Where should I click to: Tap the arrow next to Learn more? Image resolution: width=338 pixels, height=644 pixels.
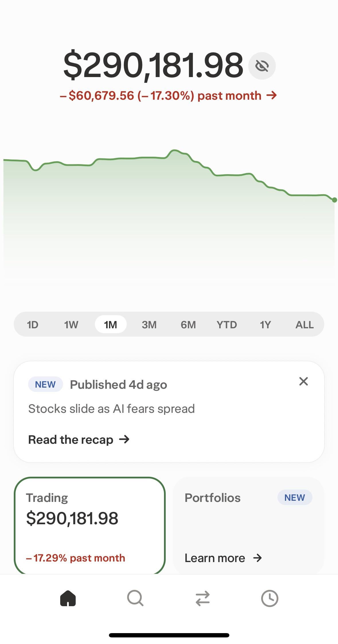257,558
